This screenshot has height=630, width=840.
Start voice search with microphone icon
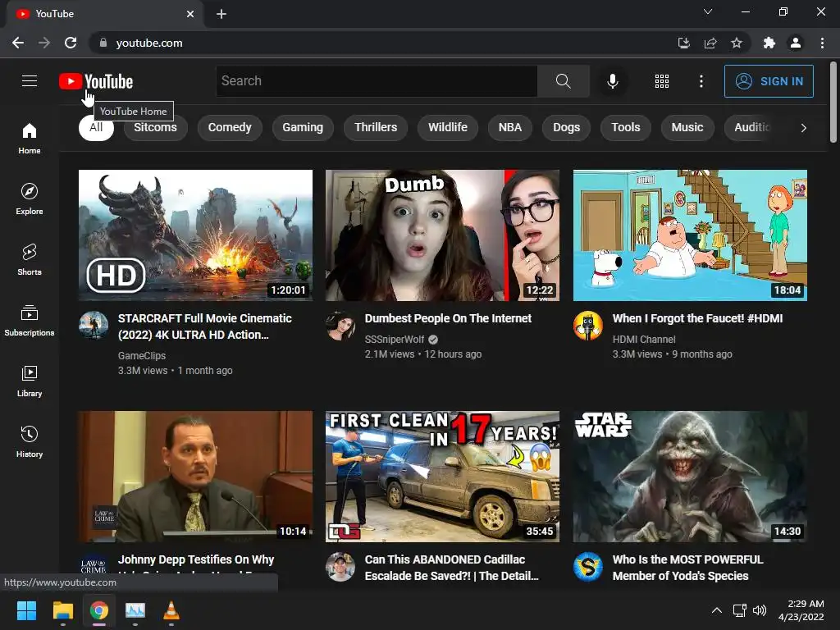point(612,81)
